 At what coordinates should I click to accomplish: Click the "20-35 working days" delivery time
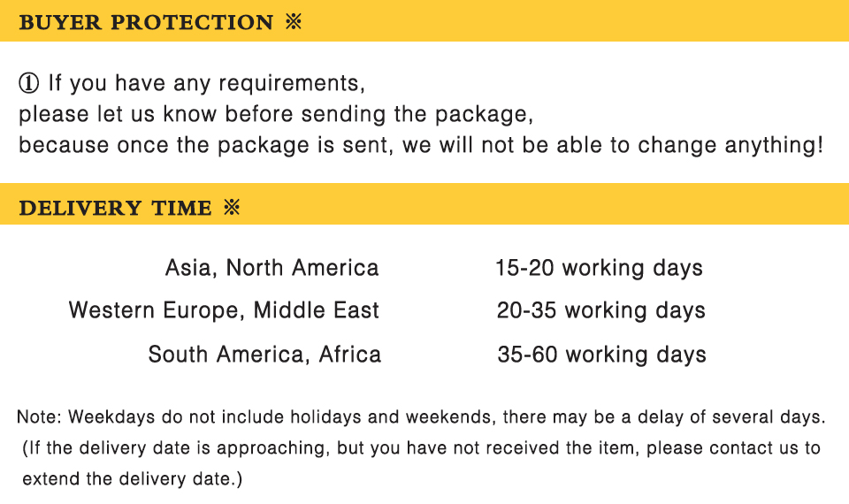tap(600, 310)
